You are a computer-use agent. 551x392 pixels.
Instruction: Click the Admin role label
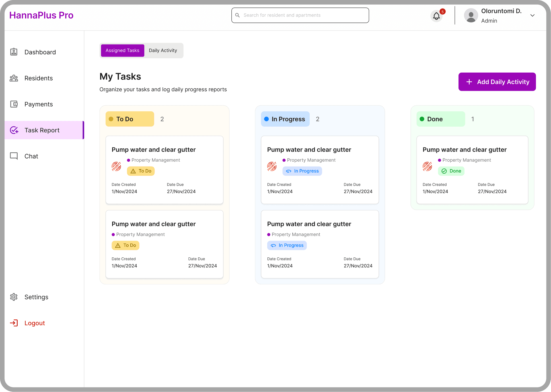[x=489, y=21]
